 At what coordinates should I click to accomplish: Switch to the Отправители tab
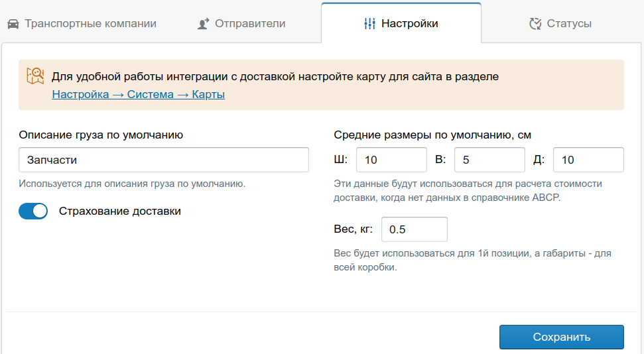point(241,23)
